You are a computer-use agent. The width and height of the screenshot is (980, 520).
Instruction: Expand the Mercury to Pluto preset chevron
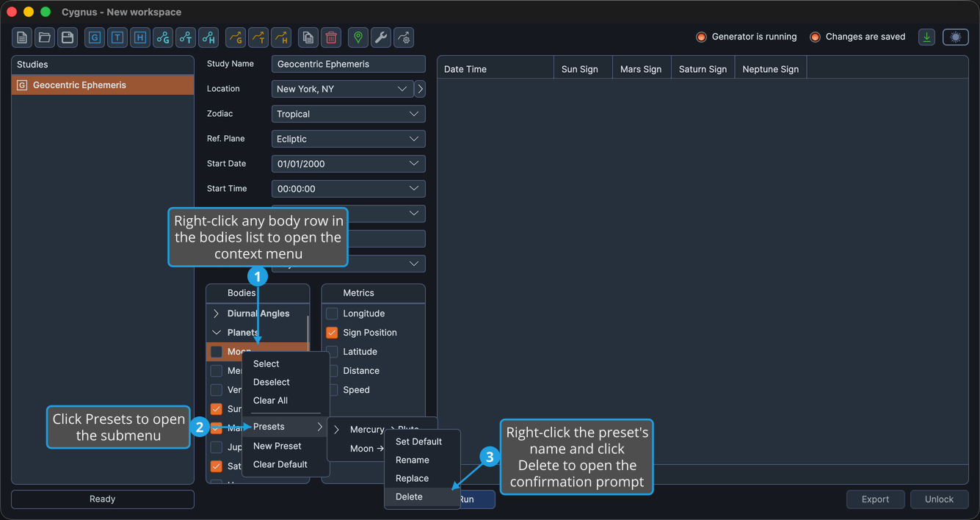coord(337,430)
